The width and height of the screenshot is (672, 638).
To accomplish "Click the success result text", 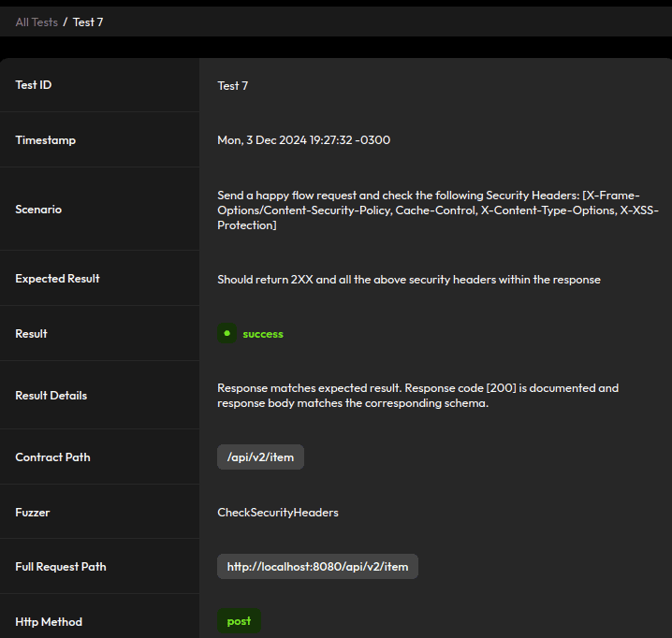I will (x=263, y=334).
